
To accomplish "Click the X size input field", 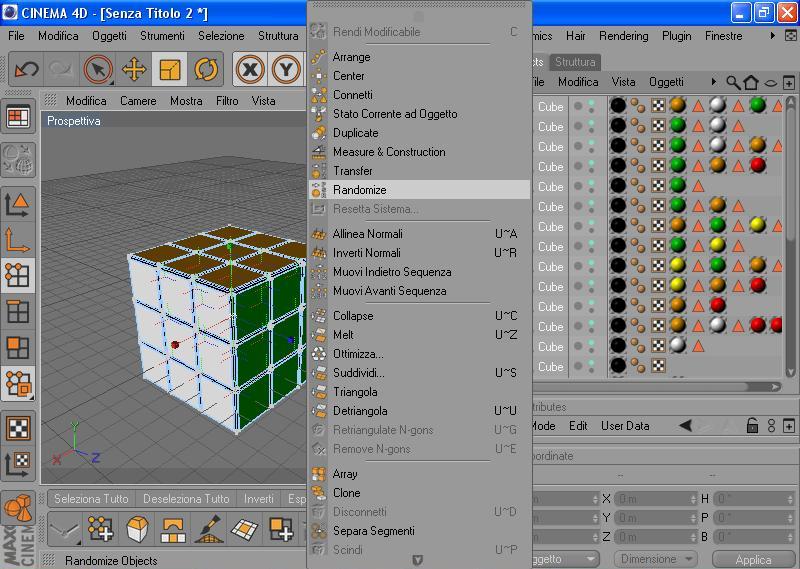I will [656, 499].
